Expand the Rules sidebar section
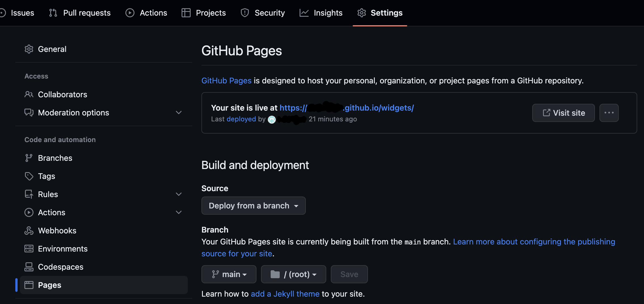 (179, 194)
